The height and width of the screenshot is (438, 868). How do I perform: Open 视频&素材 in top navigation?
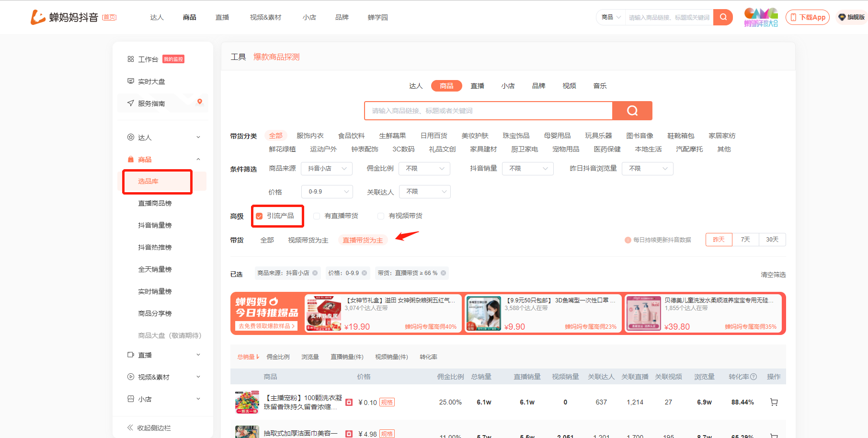(x=265, y=17)
